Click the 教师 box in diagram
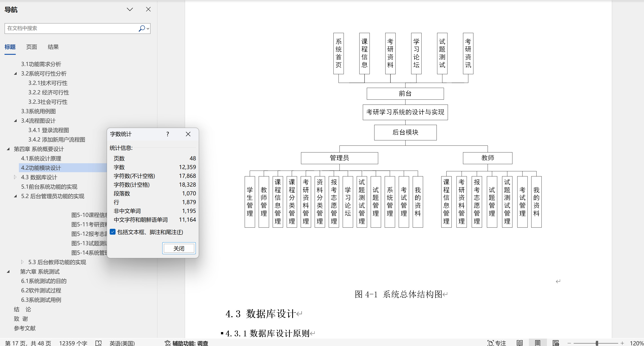 tap(488, 158)
